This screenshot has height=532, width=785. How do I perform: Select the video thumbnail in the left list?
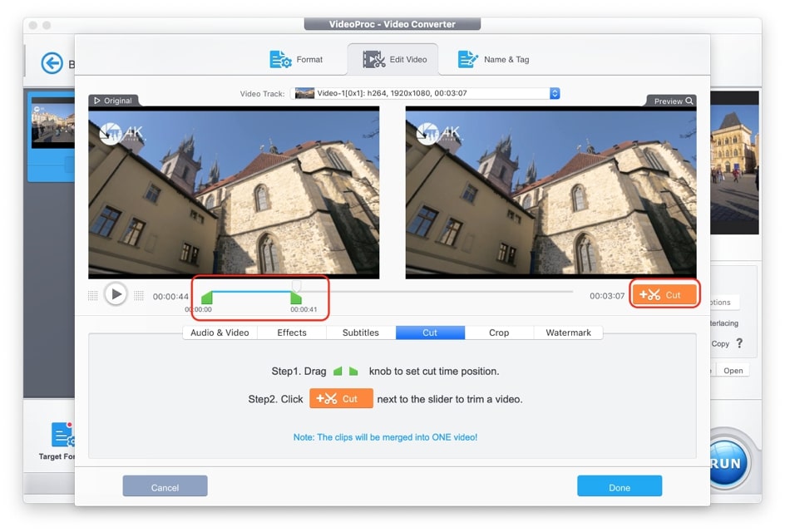(52, 123)
